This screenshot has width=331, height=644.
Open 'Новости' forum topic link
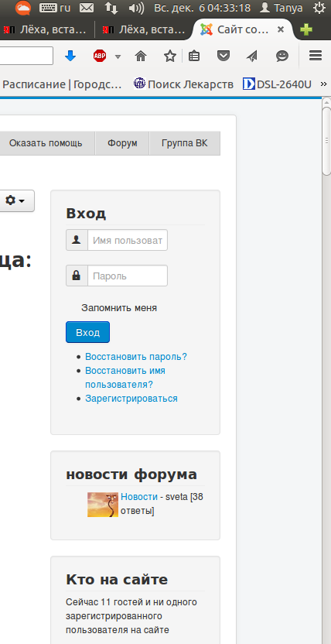[x=139, y=497]
